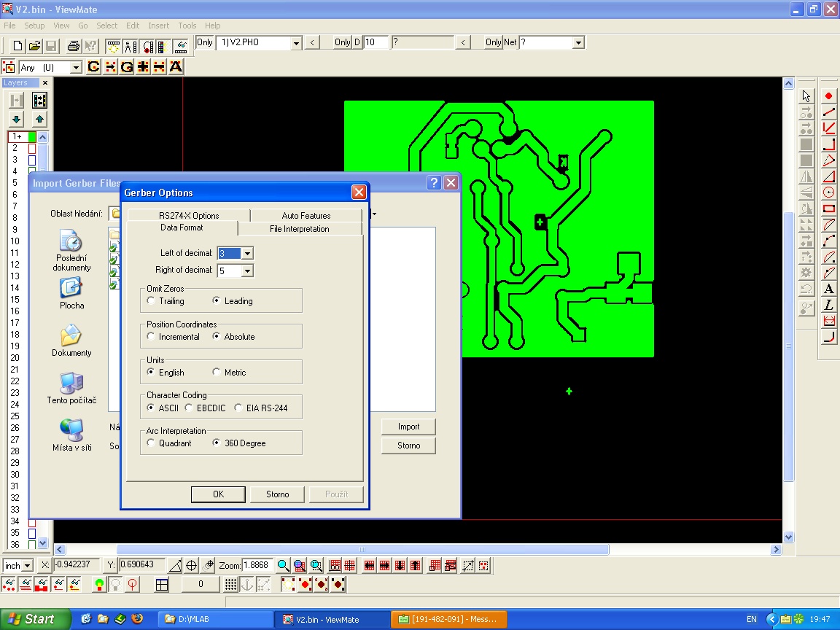Click the bold A text tool

pyautogui.click(x=829, y=289)
